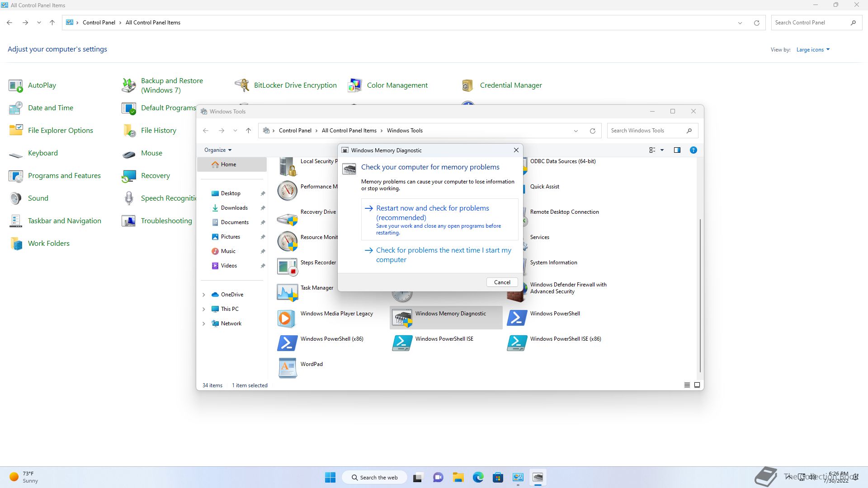Viewport: 868px width, 488px height.
Task: Click the Search Control Panel field
Action: coord(816,23)
